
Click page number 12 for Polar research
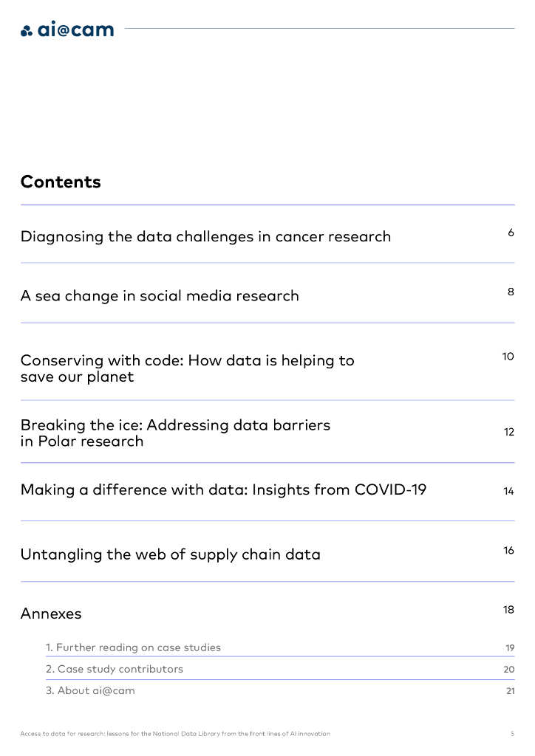[509, 432]
